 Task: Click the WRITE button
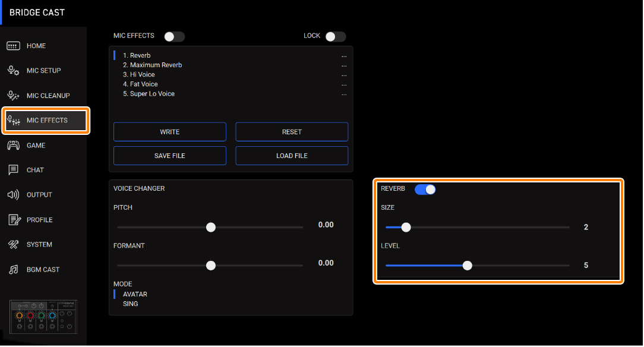(x=170, y=132)
